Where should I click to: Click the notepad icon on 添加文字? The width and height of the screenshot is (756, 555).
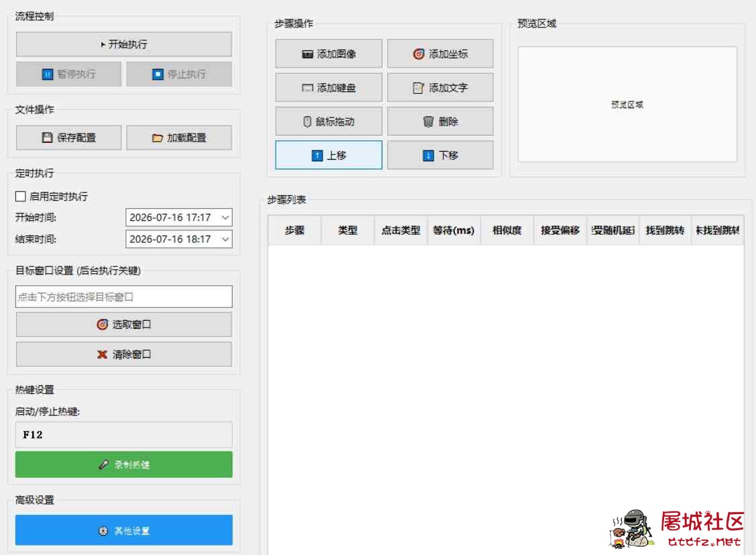(418, 88)
